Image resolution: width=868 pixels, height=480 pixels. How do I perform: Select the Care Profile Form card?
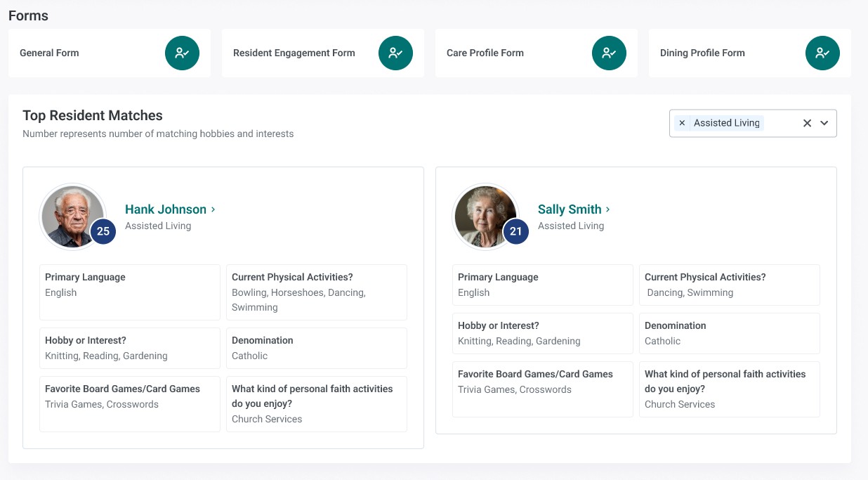tap(537, 53)
